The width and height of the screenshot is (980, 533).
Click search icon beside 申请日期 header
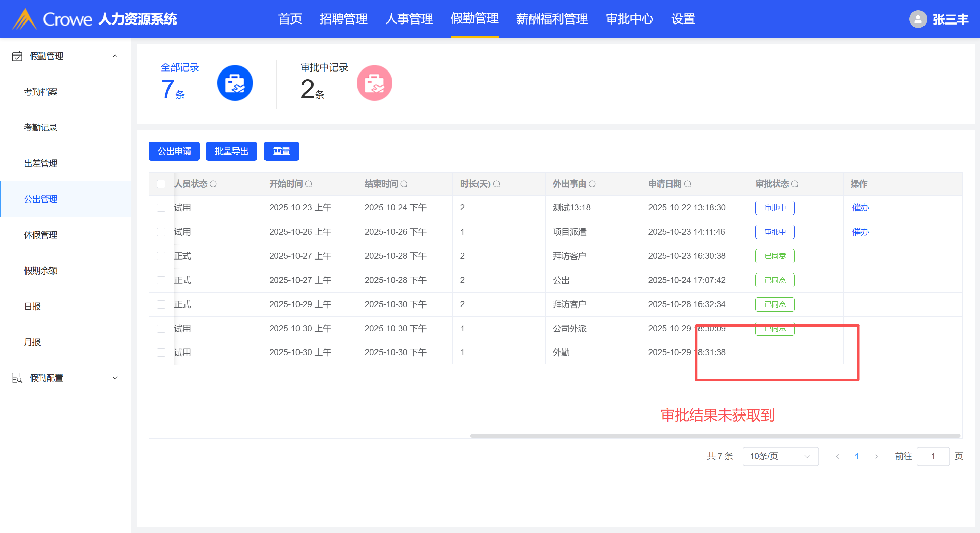coord(687,184)
